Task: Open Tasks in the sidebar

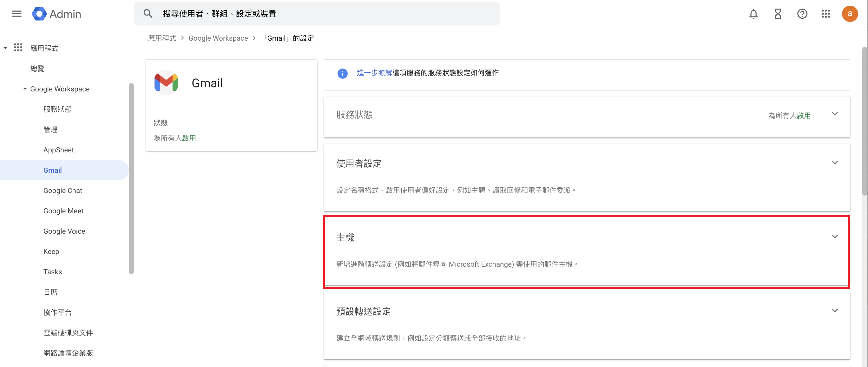Action: 53,271
